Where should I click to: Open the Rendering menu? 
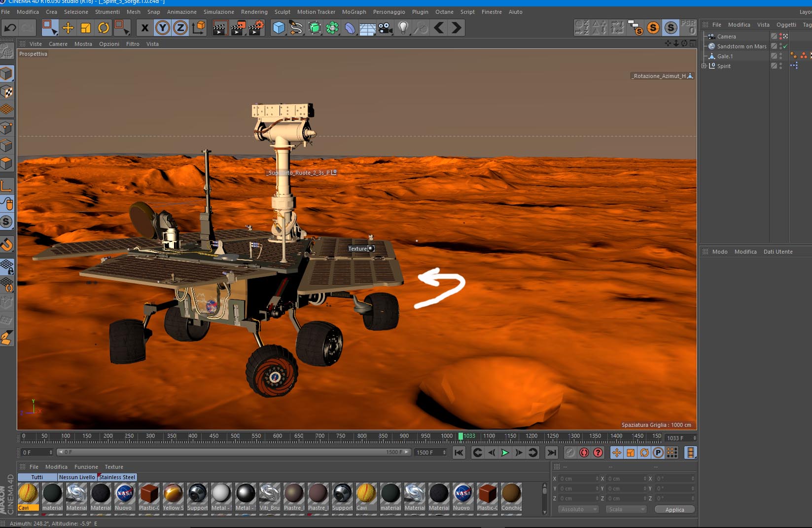pyautogui.click(x=254, y=12)
